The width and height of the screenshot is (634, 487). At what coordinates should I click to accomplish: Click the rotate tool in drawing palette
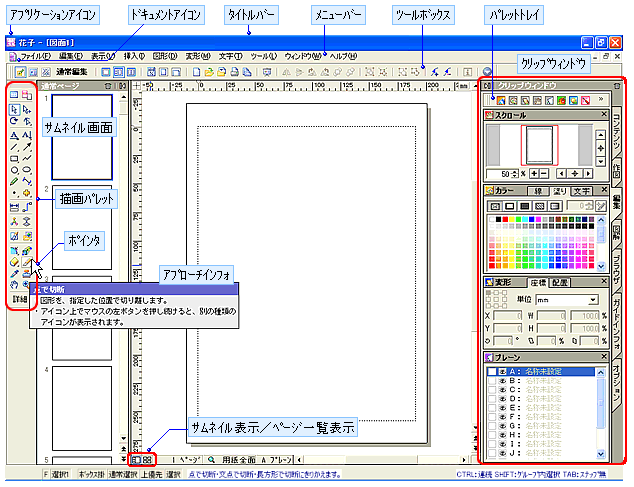pyautogui.click(x=14, y=121)
